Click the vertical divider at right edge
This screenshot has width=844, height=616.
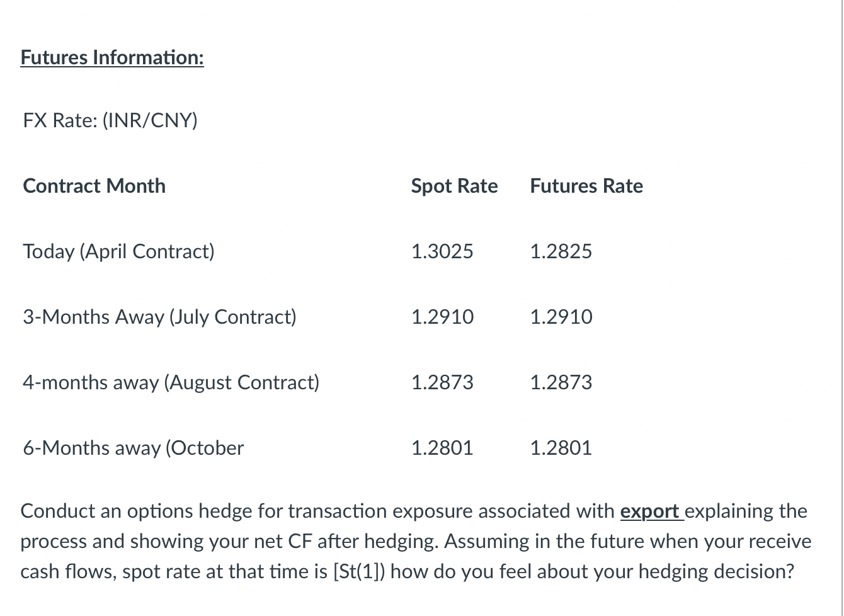tap(841, 308)
